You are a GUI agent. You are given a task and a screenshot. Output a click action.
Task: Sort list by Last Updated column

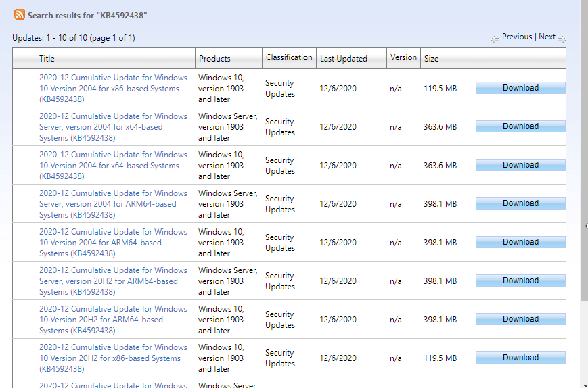pos(343,59)
